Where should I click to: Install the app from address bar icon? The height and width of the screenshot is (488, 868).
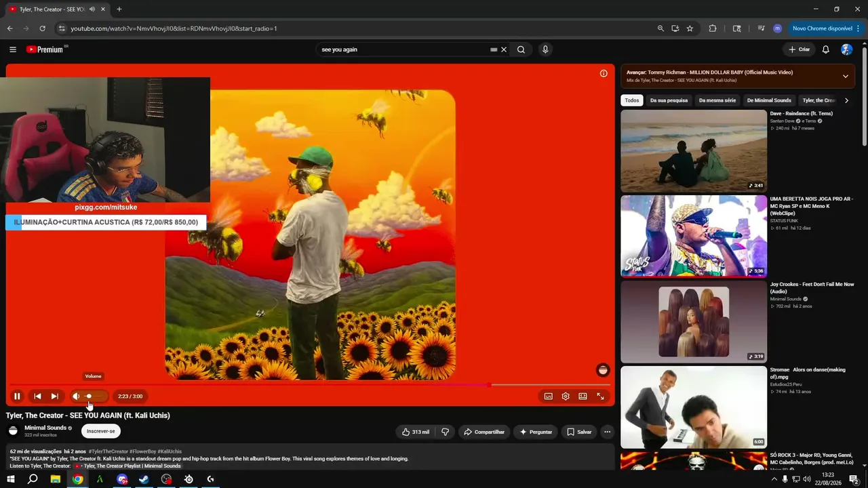(675, 28)
